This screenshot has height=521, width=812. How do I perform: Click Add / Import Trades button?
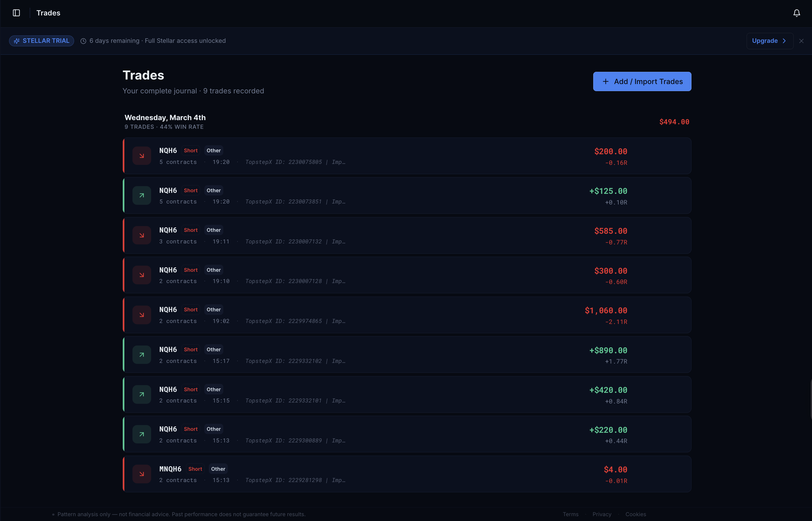click(x=642, y=81)
